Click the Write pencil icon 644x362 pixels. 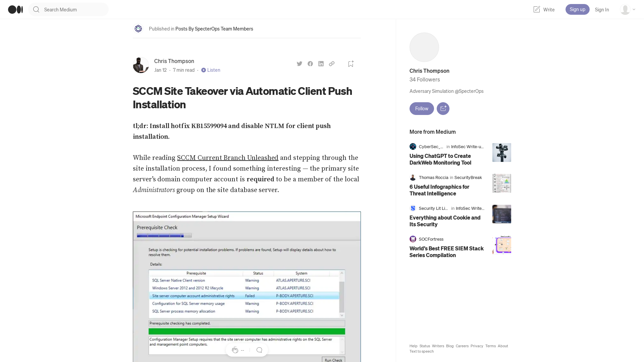click(537, 9)
